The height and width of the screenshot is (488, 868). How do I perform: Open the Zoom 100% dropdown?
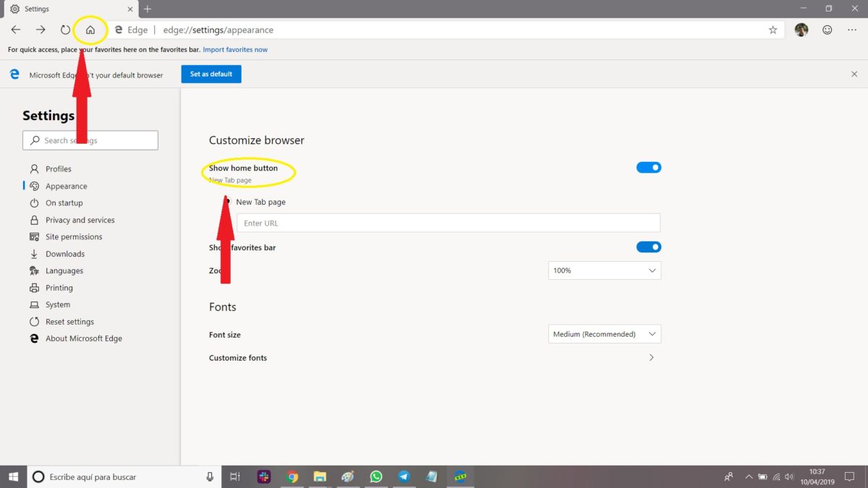click(x=604, y=270)
